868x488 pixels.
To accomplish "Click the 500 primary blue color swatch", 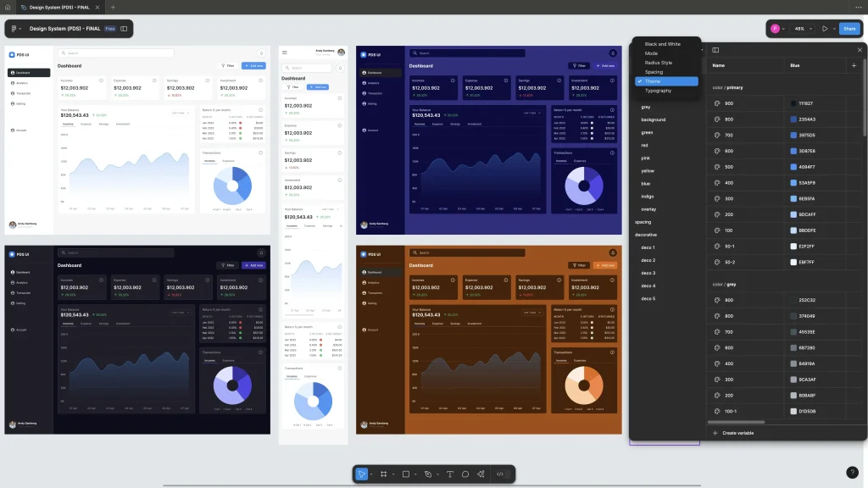I will (x=794, y=166).
